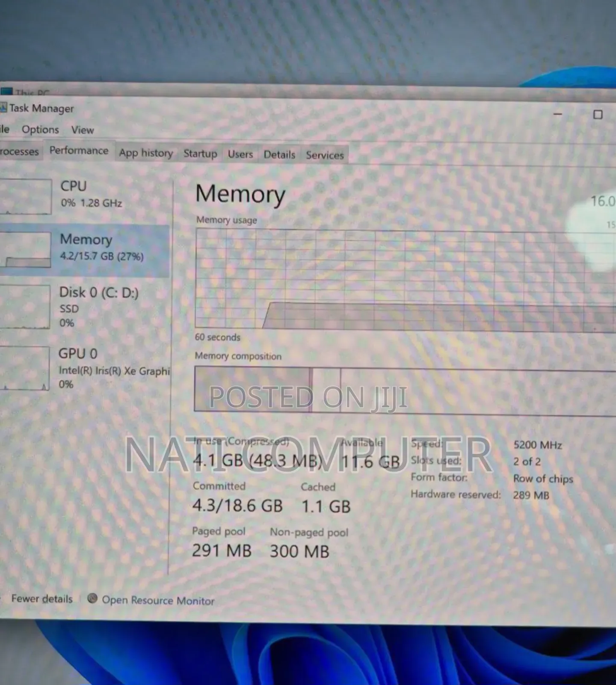Click 'Row of chips' form factor value
616x685 pixels.
pyautogui.click(x=543, y=479)
